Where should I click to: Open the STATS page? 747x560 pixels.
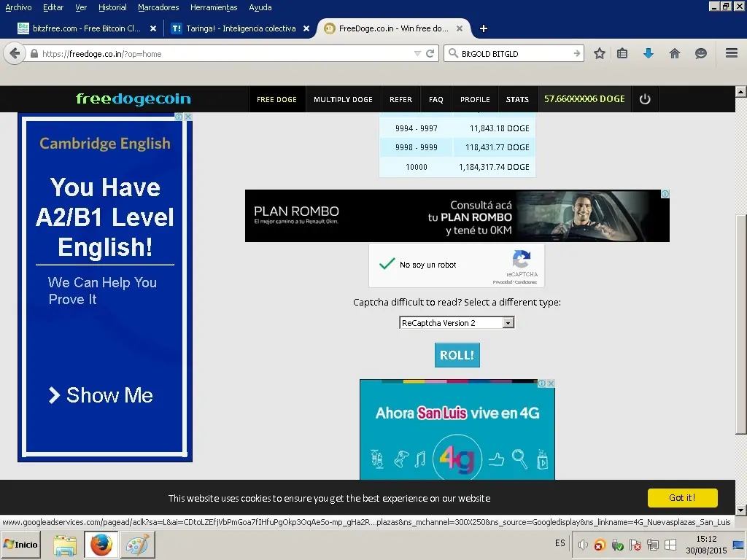click(517, 99)
